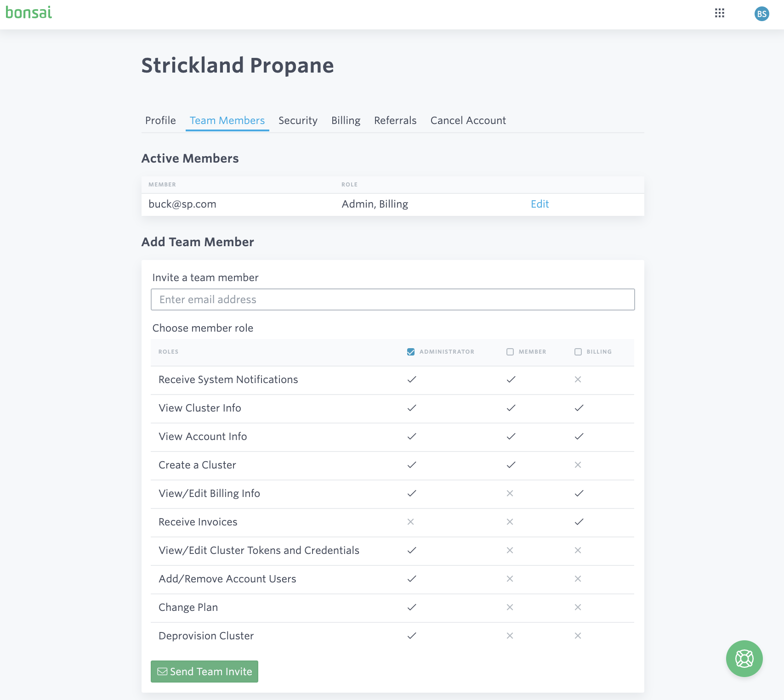Open the Security tab
Viewport: 784px width, 700px height.
[298, 120]
